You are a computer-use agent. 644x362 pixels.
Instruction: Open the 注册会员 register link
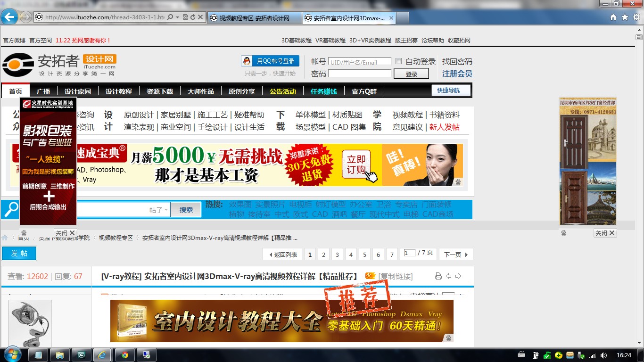click(x=457, y=74)
